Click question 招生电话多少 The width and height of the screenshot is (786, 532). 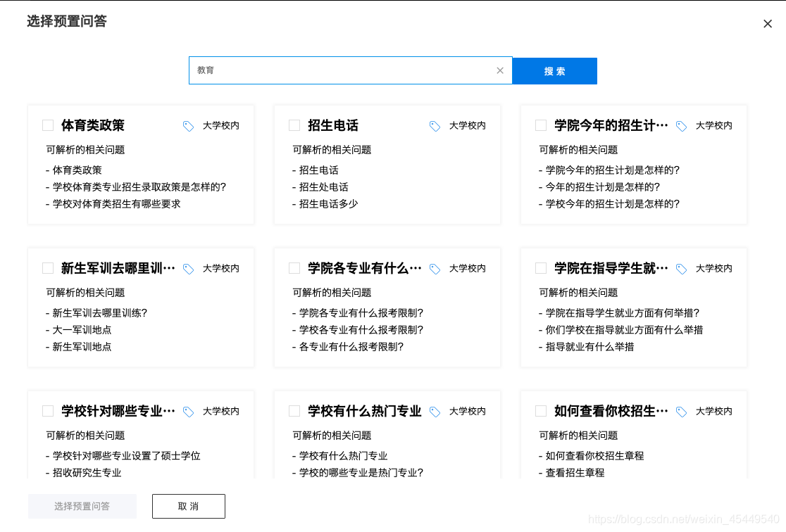coord(329,204)
